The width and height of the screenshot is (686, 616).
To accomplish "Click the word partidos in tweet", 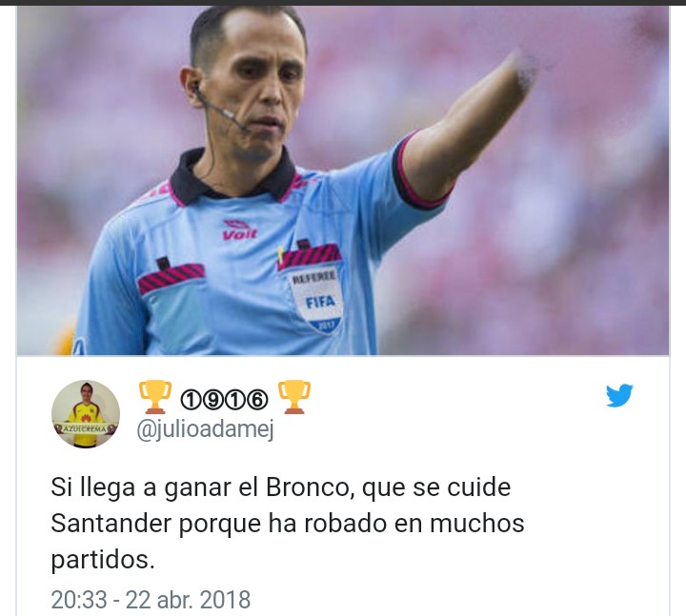I will [x=103, y=560].
